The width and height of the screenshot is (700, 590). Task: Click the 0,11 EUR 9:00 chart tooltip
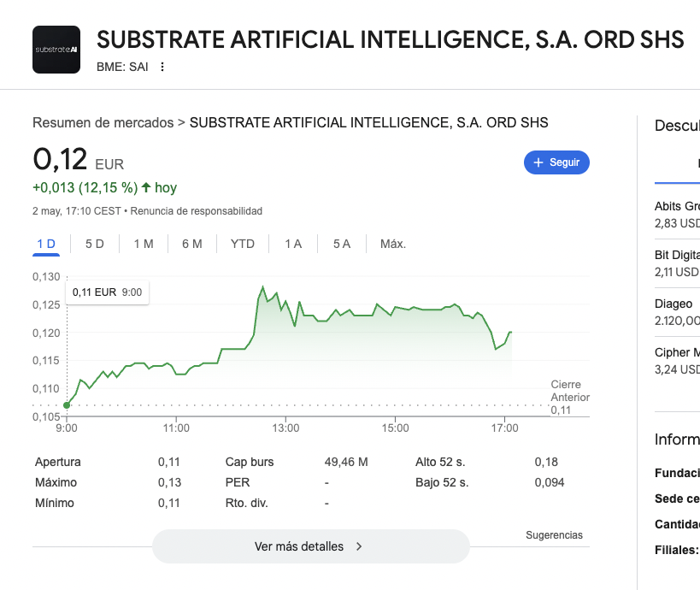(107, 292)
